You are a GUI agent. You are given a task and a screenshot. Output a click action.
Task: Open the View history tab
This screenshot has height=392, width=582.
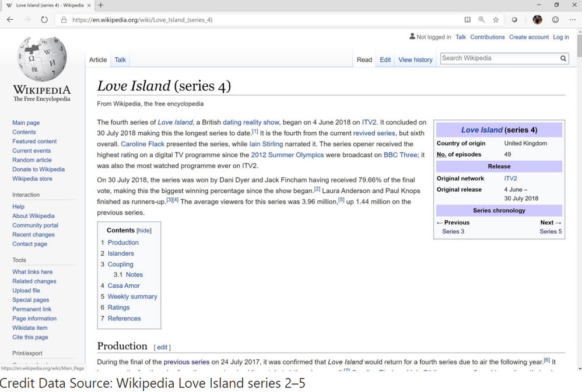415,60
